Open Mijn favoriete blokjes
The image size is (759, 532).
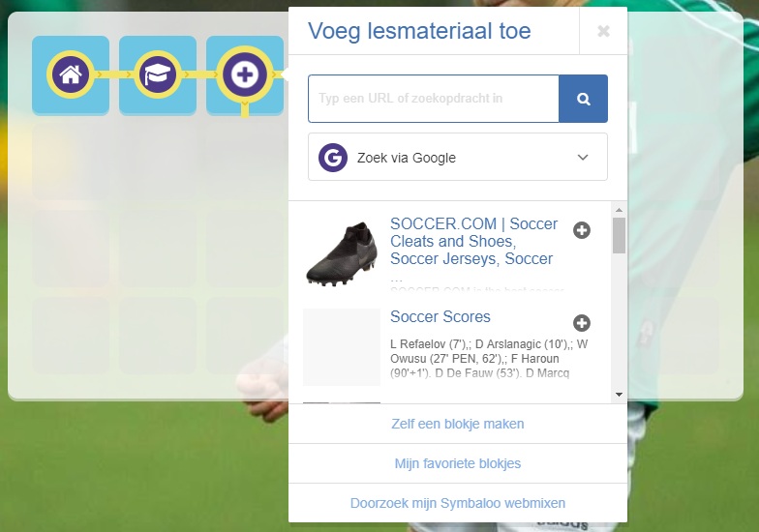pos(458,463)
